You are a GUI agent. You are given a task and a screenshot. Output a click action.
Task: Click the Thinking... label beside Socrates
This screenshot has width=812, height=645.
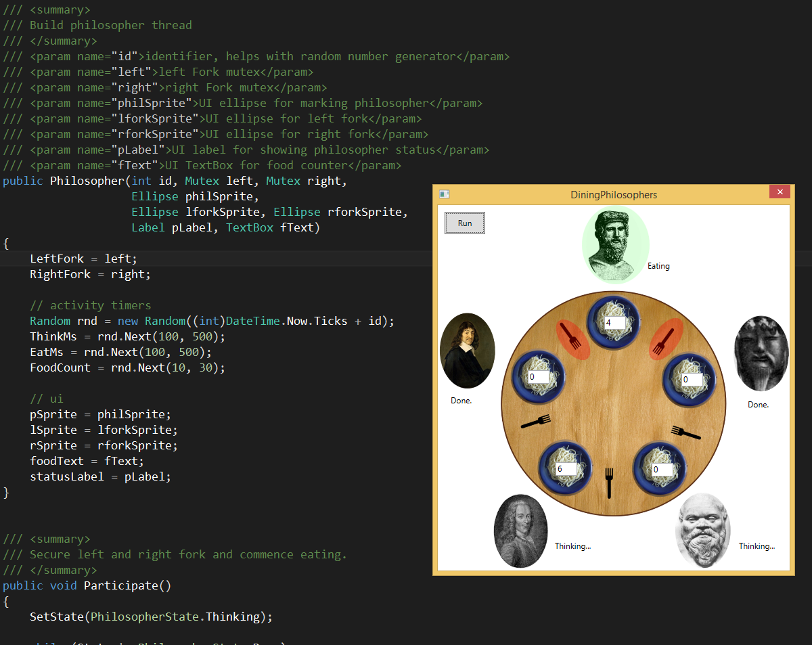click(756, 546)
